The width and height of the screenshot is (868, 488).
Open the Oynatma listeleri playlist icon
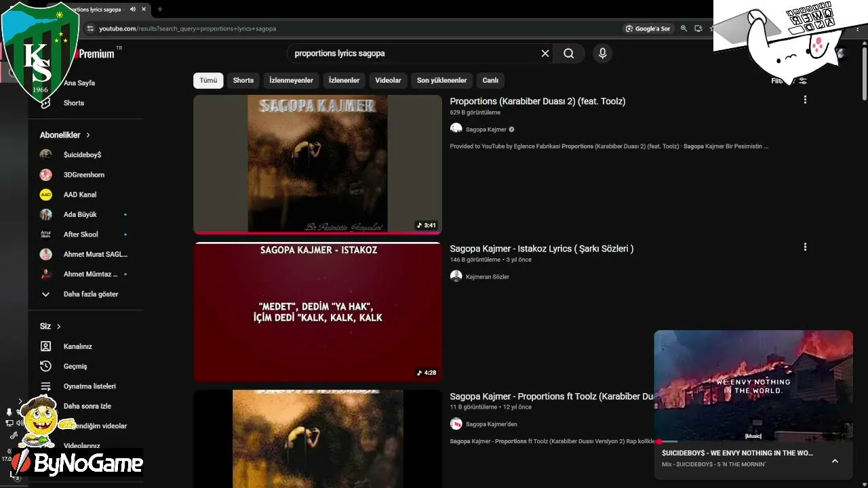(45, 386)
